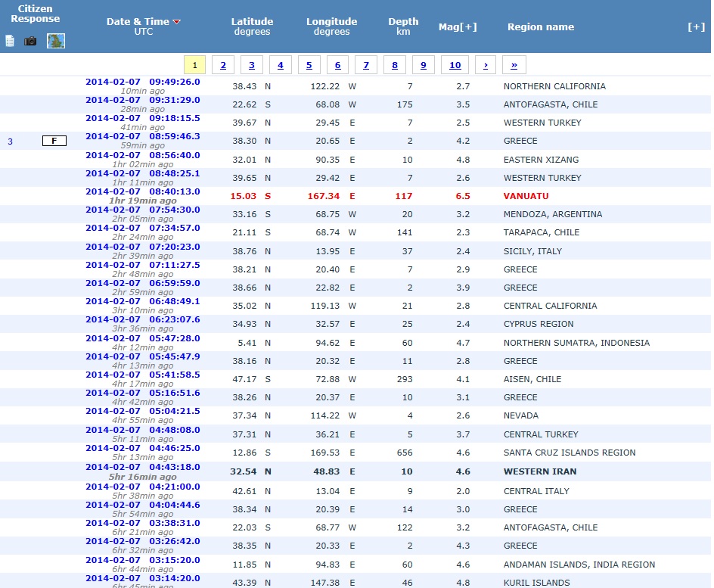Open the 09:31:29.0 Antofagasta event link
This screenshot has width=714, height=588.
click(x=142, y=100)
